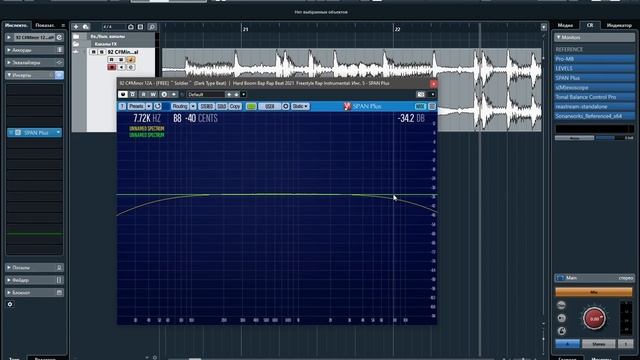Click the compare A/B icon in the plugin header

tap(133, 94)
